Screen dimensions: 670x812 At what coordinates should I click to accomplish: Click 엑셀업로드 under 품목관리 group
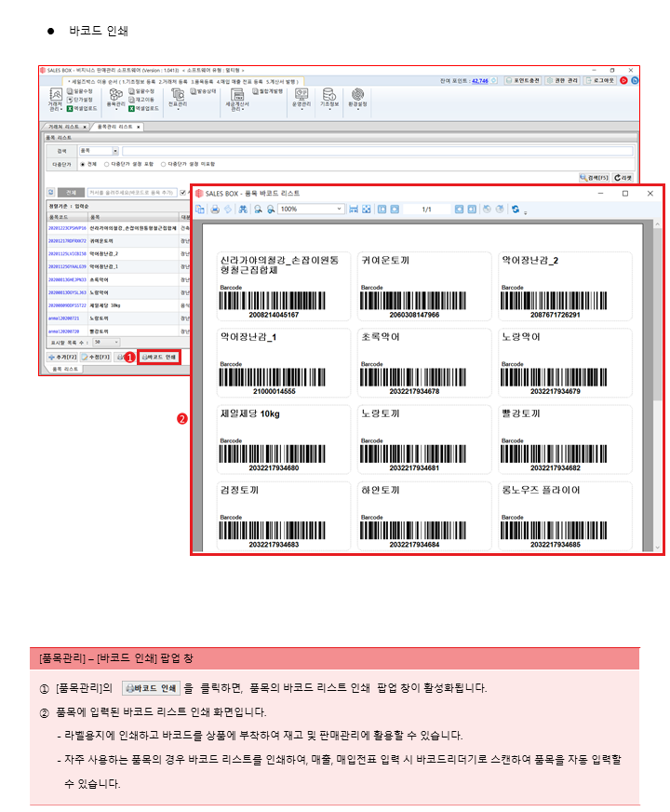pos(143,108)
